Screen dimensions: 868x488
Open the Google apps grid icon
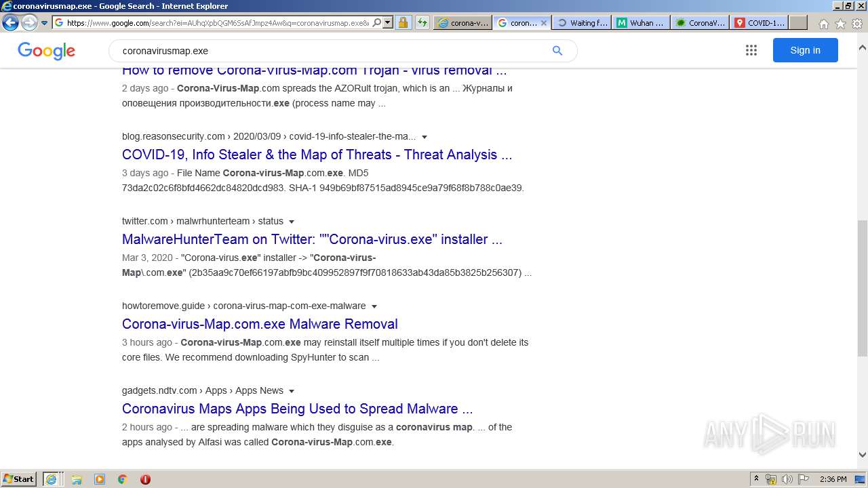click(751, 50)
